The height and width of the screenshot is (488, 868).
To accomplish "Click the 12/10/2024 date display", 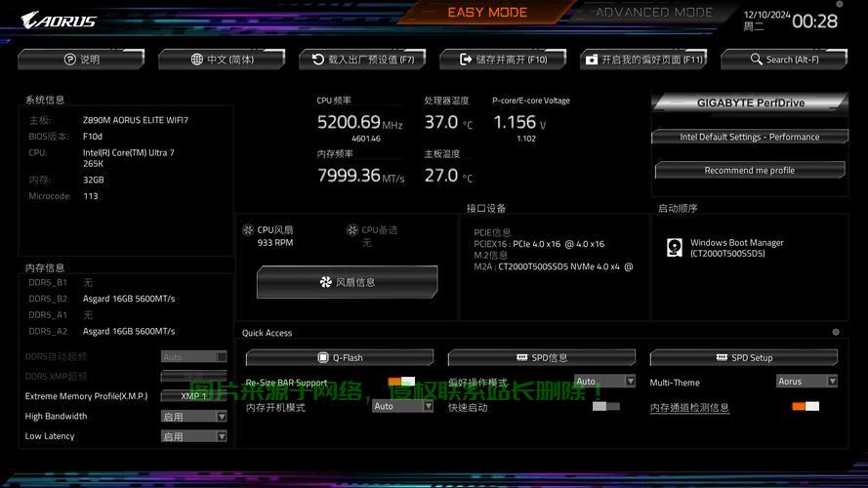I will pos(766,15).
